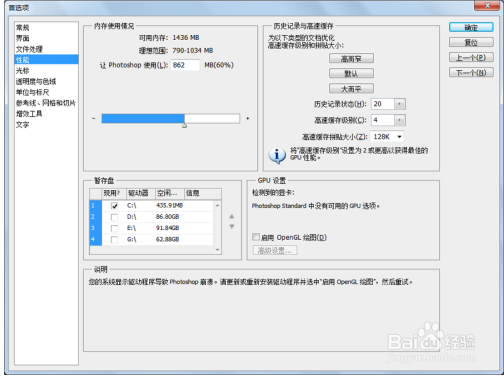The image size is (504, 377).
Task: Open the 高速缓存级别 dropdown arrow
Action: (x=400, y=120)
